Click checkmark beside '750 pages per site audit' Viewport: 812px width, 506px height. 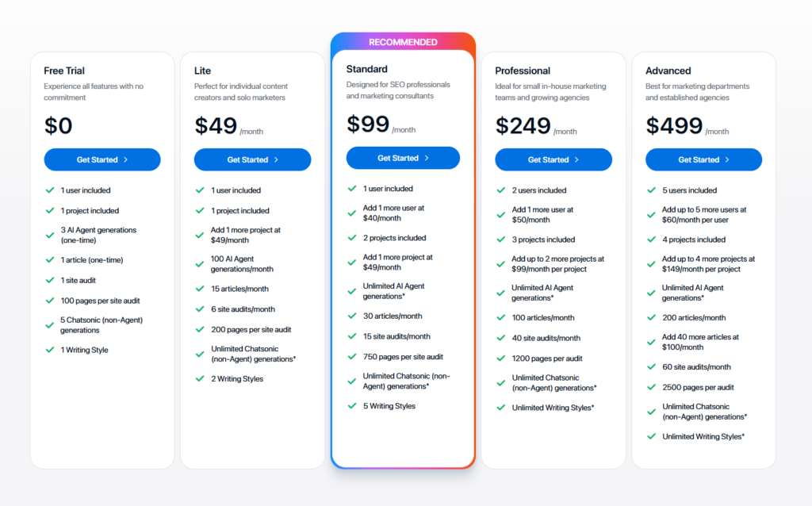pos(352,356)
